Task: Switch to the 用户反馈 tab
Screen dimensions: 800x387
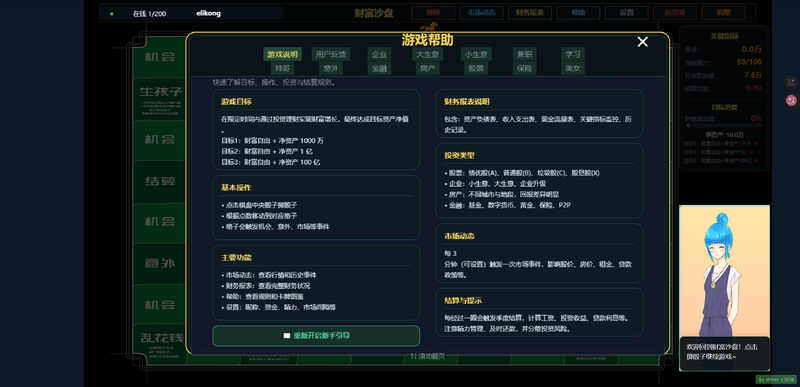Action: pos(331,54)
